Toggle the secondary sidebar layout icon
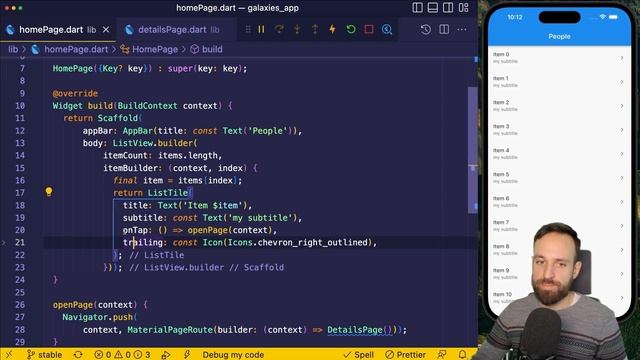Viewport: 640px width, 360px height. 448,8
